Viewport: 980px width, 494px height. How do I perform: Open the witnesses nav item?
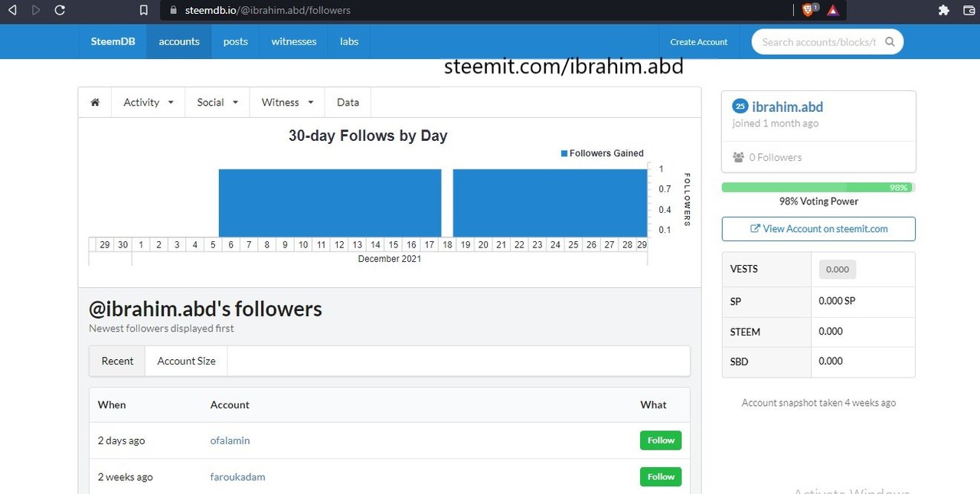tap(294, 41)
